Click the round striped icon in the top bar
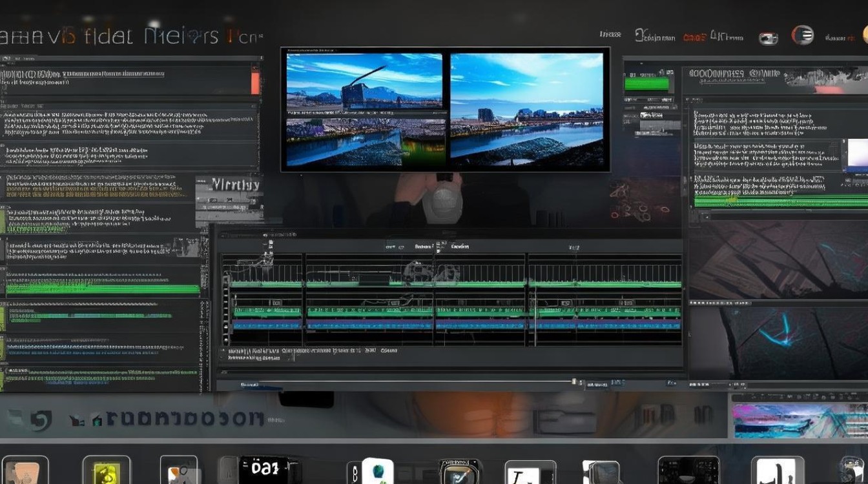The image size is (868, 484). click(803, 35)
